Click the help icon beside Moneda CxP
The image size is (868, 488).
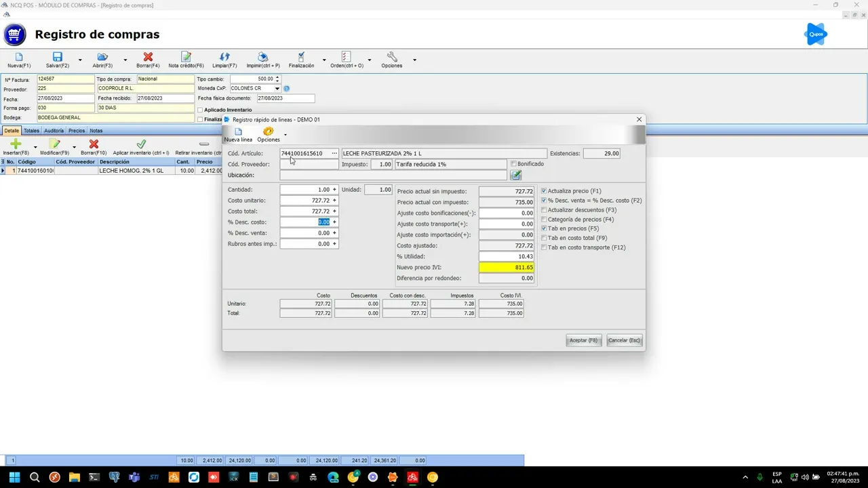[x=286, y=89]
